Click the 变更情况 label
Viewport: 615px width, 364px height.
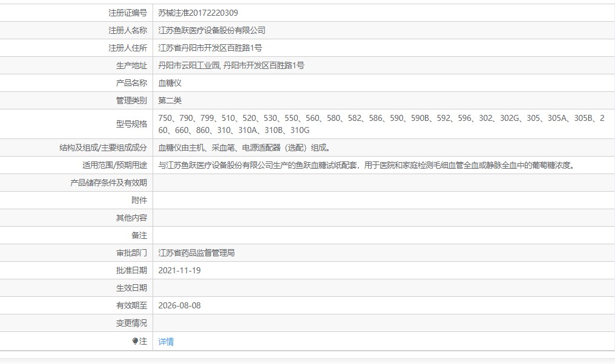[131, 323]
